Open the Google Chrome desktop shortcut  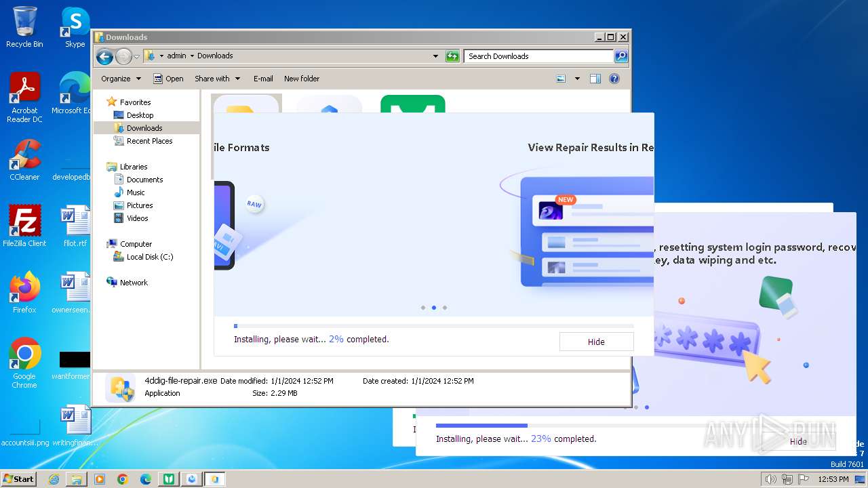(x=24, y=363)
